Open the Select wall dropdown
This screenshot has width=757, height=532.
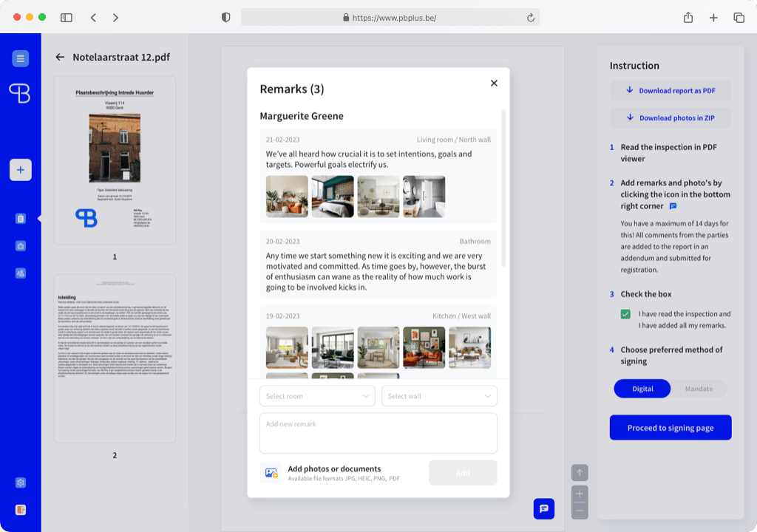click(439, 396)
